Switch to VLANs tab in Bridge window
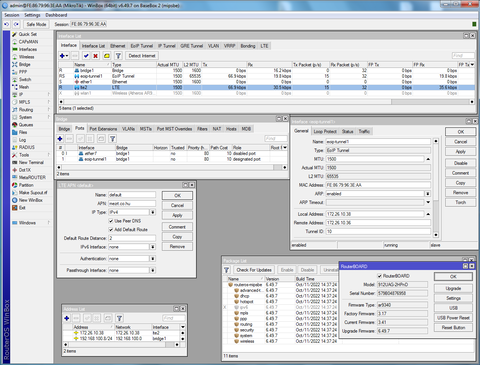The width and height of the screenshot is (480, 365). (x=128, y=129)
